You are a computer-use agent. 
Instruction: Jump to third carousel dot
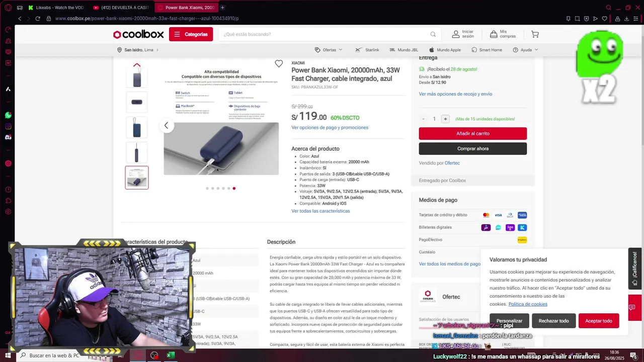coord(218,189)
